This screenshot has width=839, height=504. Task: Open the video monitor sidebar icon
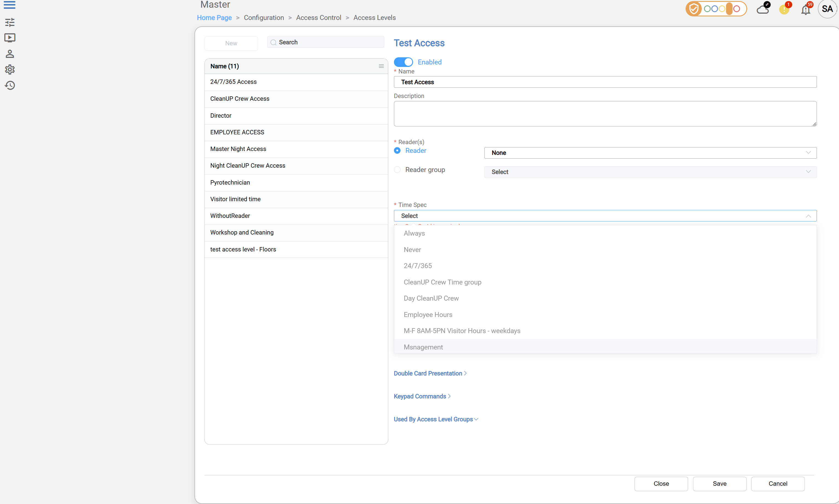[x=10, y=38]
